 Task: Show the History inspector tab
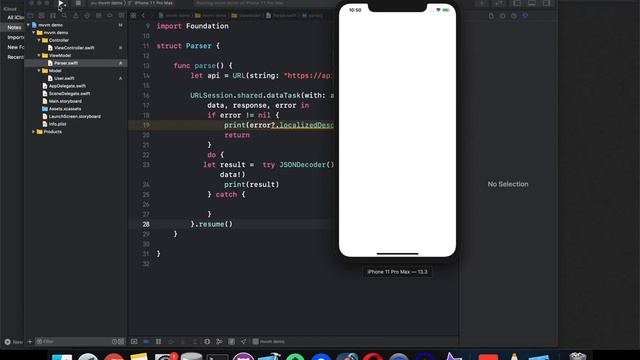[x=502, y=16]
